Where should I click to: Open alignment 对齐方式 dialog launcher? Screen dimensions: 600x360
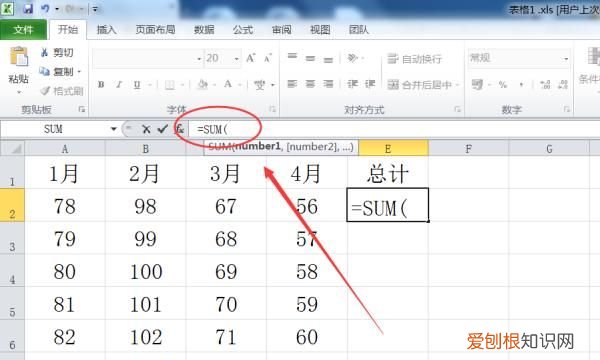[458, 109]
